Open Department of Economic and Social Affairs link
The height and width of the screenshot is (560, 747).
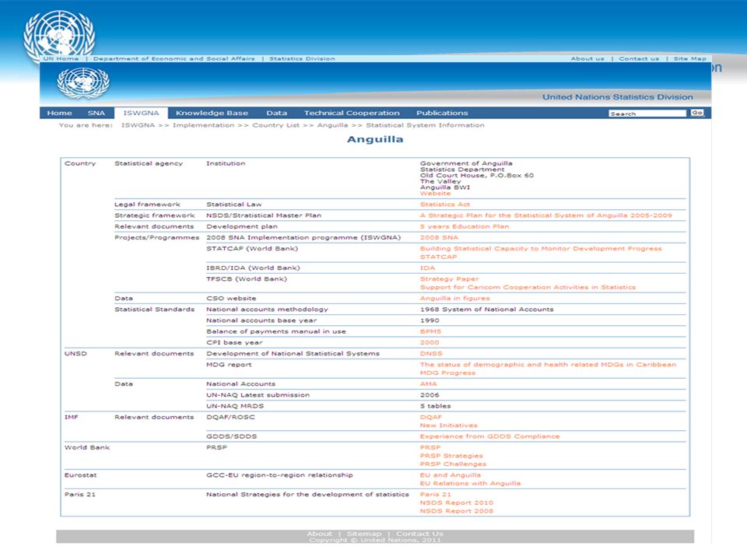point(174,58)
